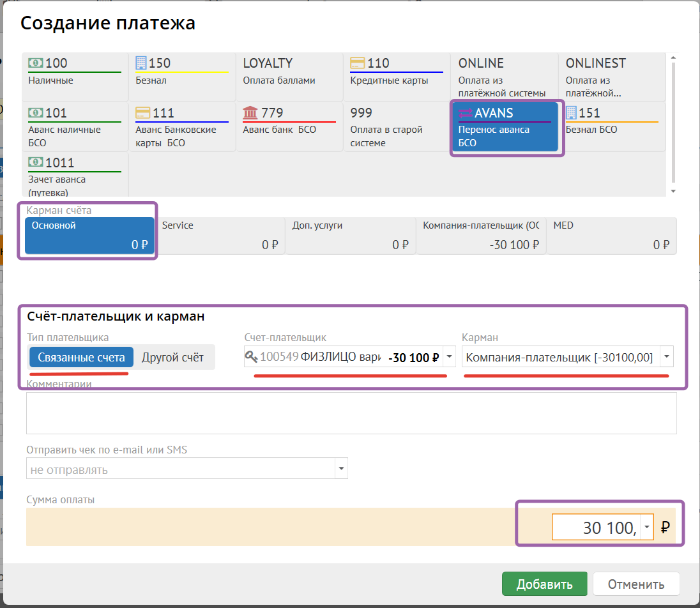Select the 1011 Зачет аванса icon

(36, 163)
